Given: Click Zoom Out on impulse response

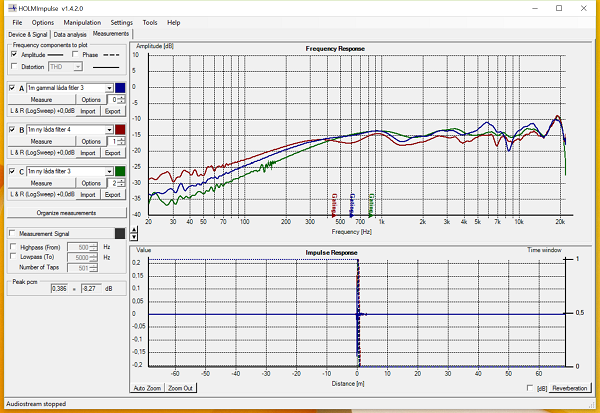Looking at the screenshot, I should pyautogui.click(x=180, y=388).
